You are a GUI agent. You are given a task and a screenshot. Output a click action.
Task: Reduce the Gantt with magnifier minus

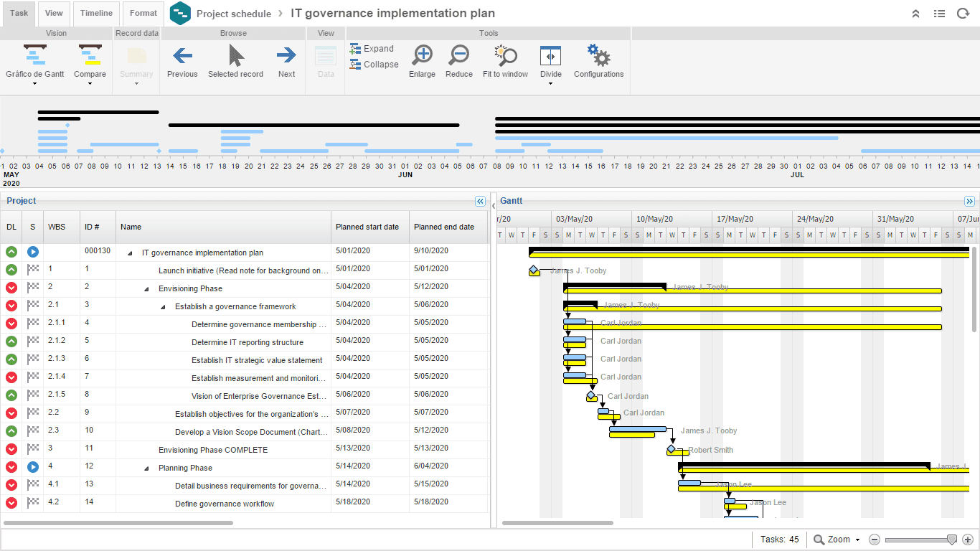[458, 55]
